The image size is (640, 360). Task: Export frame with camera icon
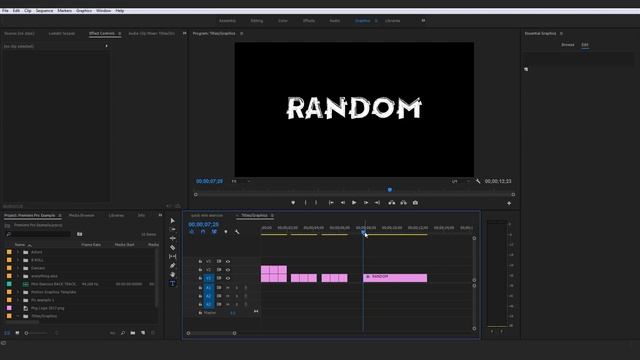point(415,202)
